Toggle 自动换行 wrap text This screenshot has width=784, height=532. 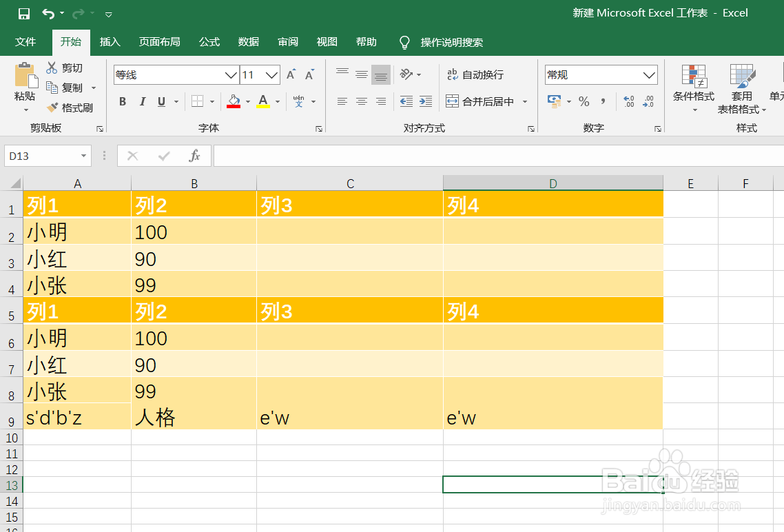475,74
